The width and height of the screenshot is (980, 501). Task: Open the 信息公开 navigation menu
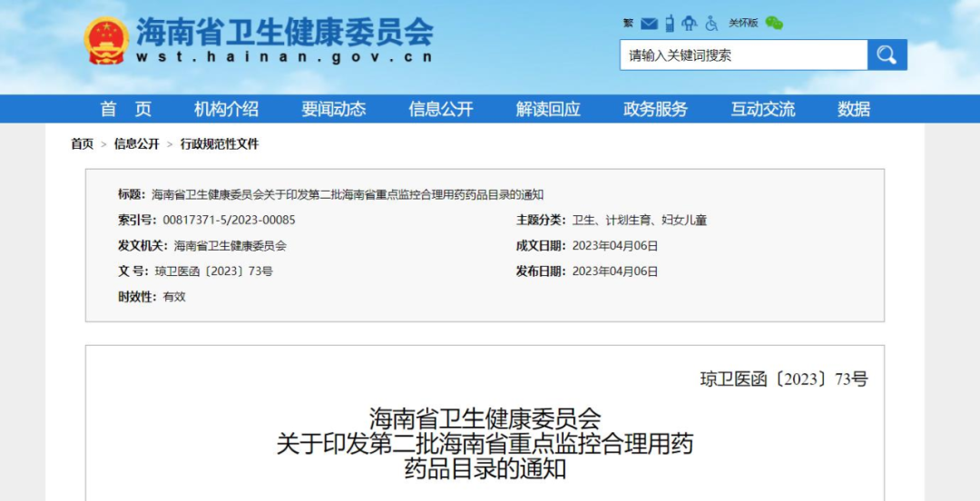(441, 110)
